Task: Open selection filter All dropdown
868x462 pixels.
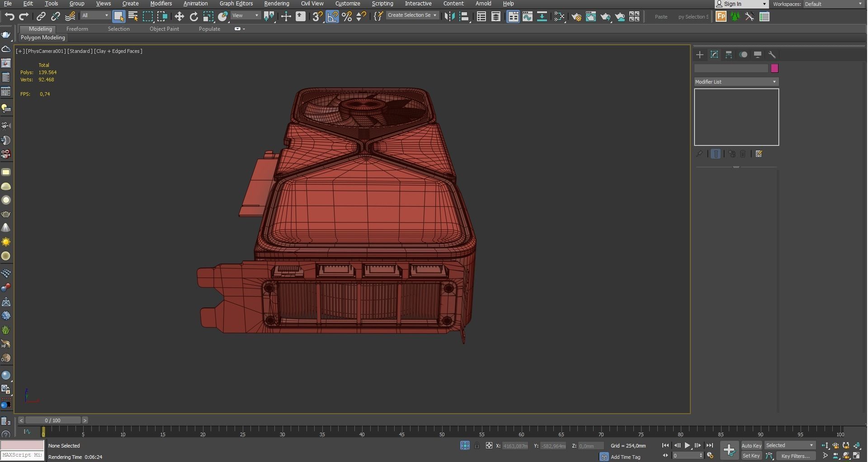Action: tap(95, 16)
